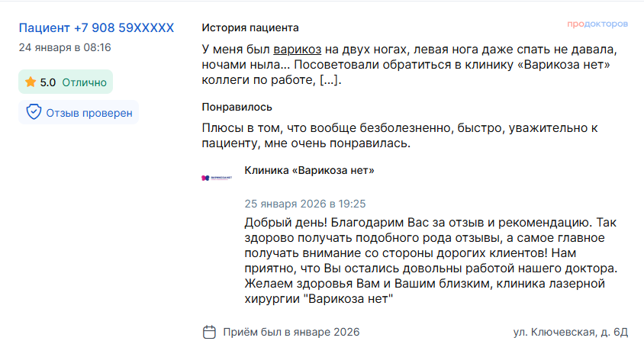Click the «Понравилось» section heading
644x357 pixels.
tap(237, 107)
